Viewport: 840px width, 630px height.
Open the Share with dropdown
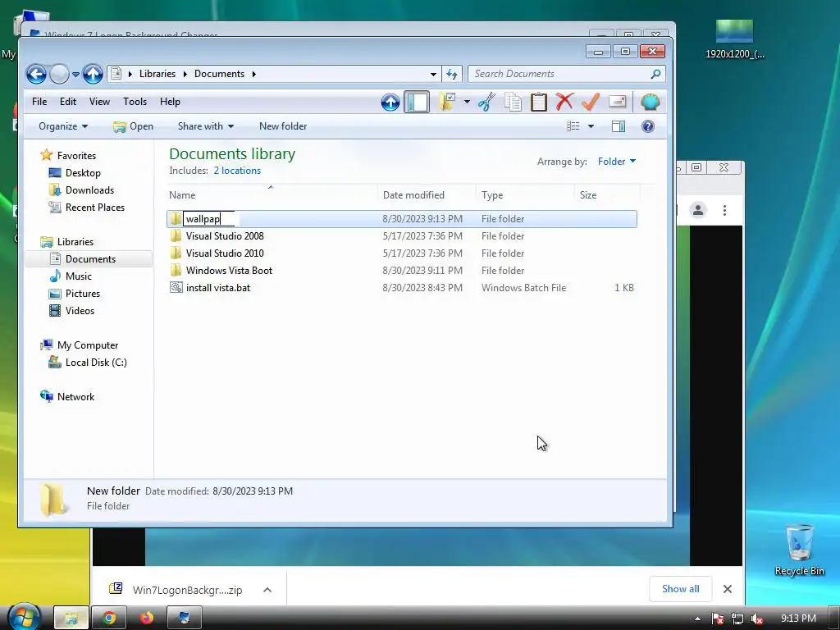click(206, 126)
